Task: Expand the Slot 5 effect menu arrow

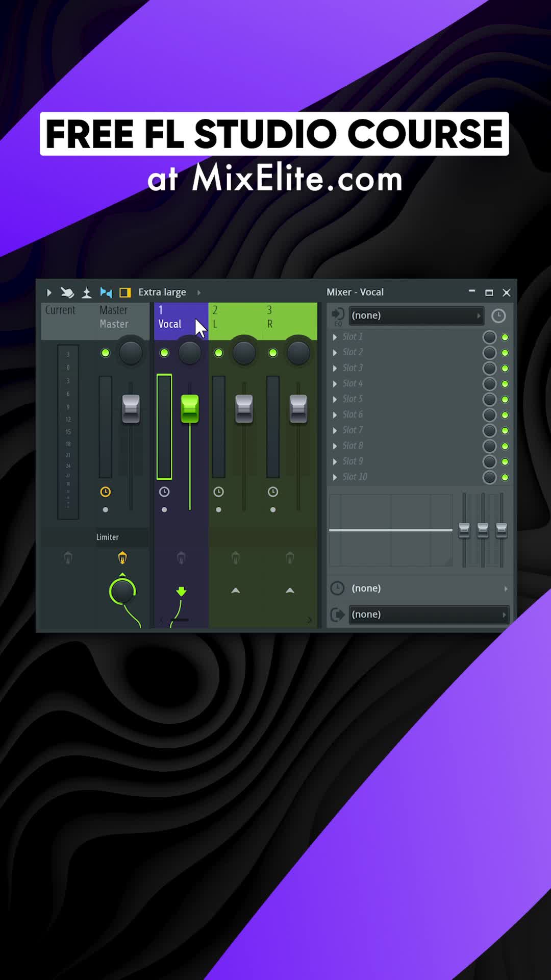Action: (335, 400)
